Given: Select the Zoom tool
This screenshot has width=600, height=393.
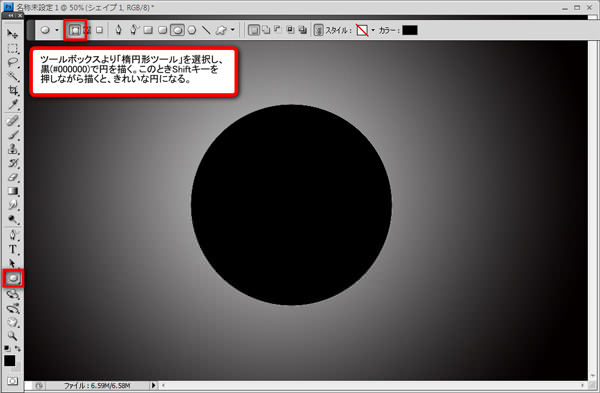Looking at the screenshot, I should (13, 336).
